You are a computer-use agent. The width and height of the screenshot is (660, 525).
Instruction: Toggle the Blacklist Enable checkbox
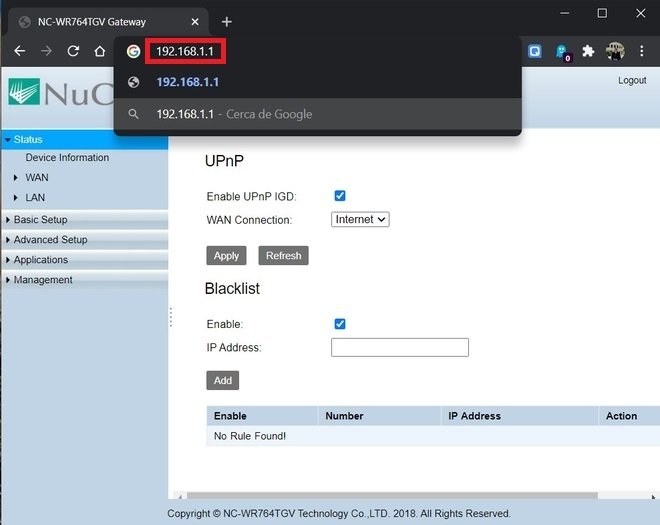click(340, 324)
